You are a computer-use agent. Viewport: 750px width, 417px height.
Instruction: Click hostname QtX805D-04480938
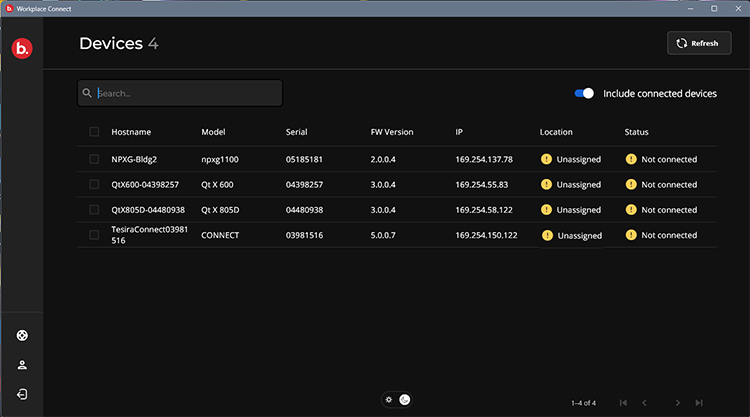148,210
